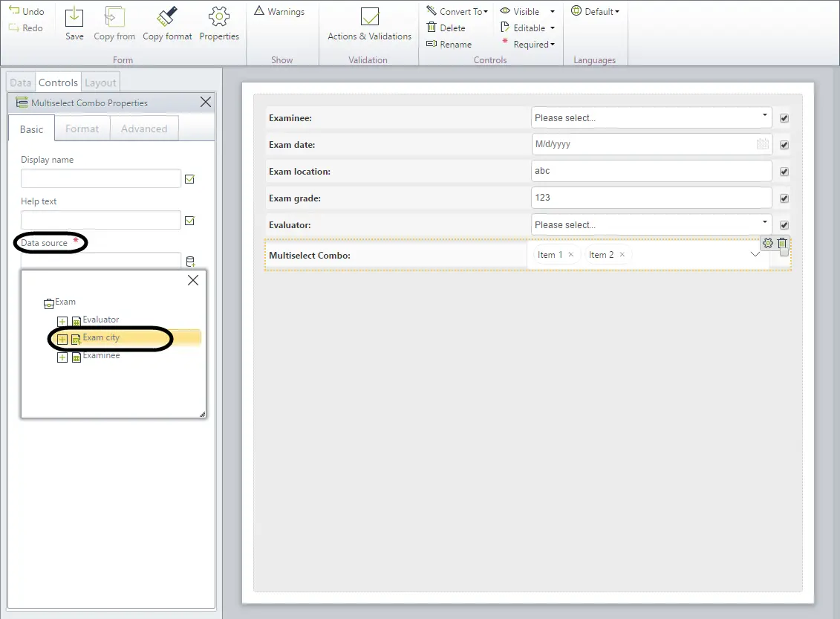Open Multiselect Combo gear settings icon

tap(768, 243)
